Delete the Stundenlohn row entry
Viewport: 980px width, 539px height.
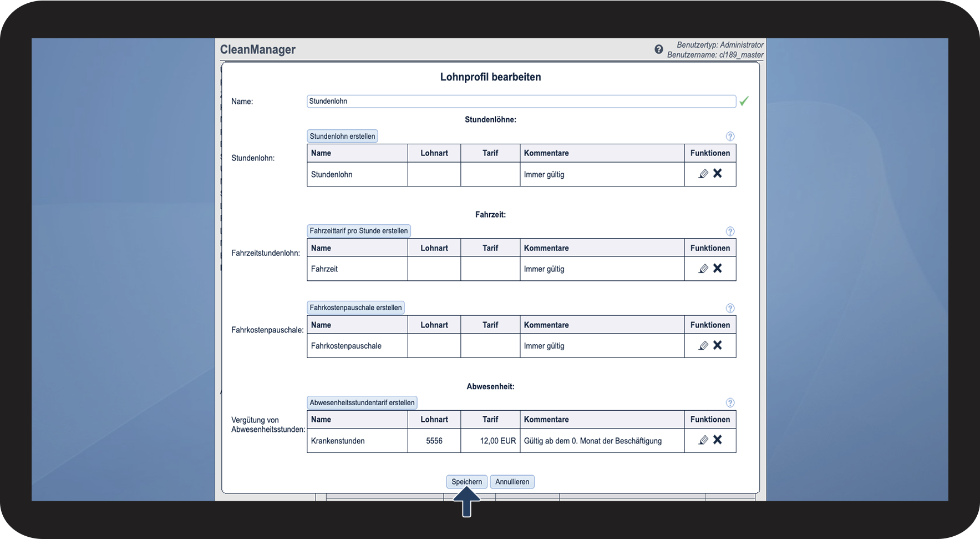point(718,174)
